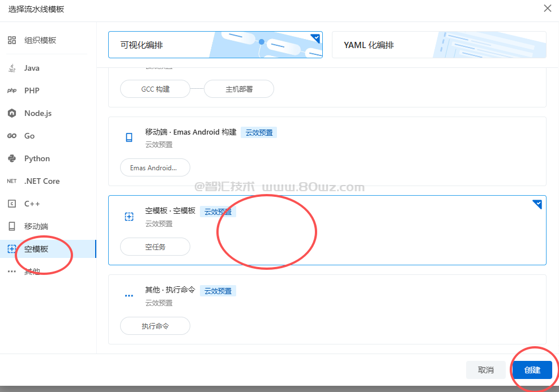Click the PHP icon in sidebar
This screenshot has width=559, height=392.
tap(12, 91)
